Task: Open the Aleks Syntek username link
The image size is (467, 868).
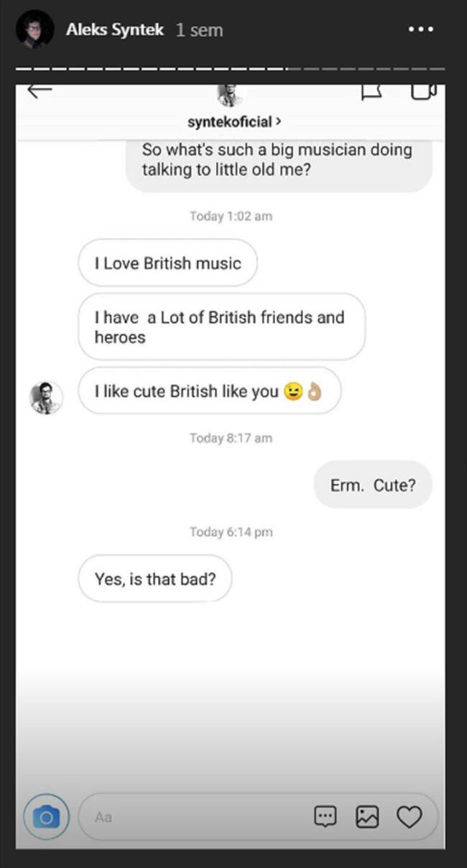Action: pyautogui.click(x=114, y=30)
